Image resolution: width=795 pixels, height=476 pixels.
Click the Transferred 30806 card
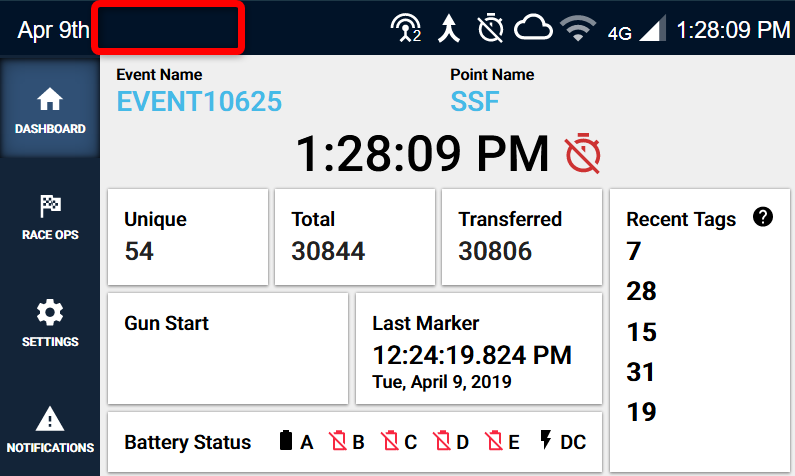click(522, 237)
